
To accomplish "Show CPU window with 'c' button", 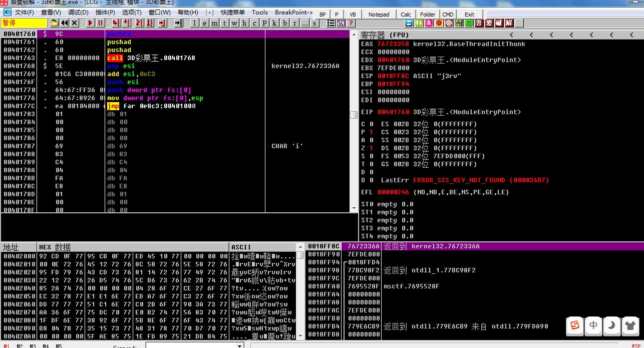I will 254,23.
